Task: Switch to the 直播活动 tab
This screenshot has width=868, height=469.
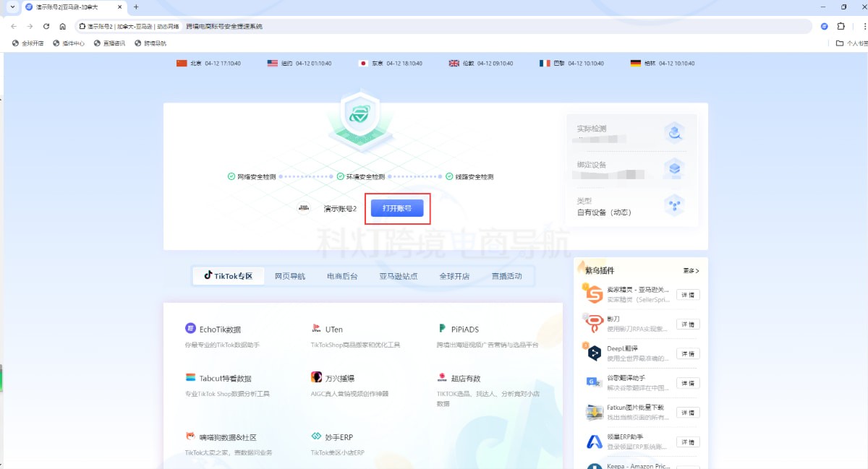Action: (x=506, y=276)
